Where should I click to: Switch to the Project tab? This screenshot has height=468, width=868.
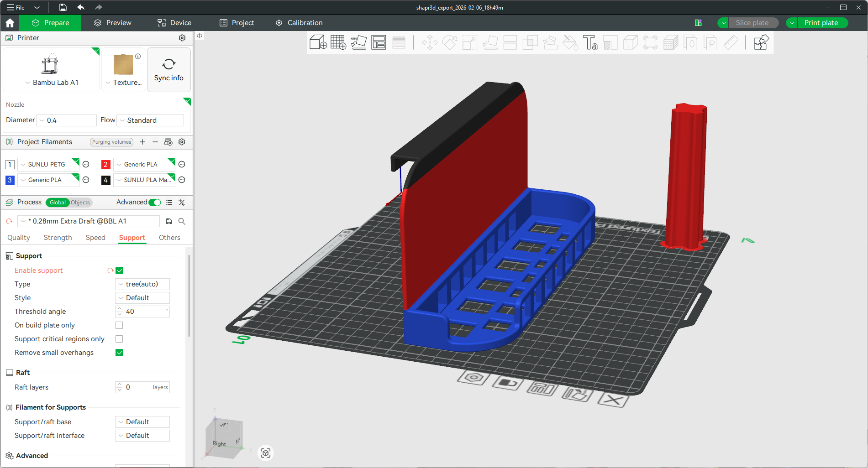point(237,23)
